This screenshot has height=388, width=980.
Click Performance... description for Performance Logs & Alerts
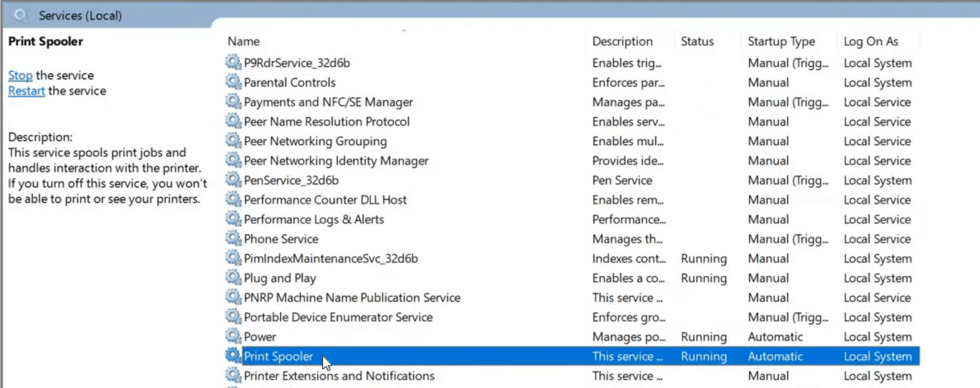[629, 219]
